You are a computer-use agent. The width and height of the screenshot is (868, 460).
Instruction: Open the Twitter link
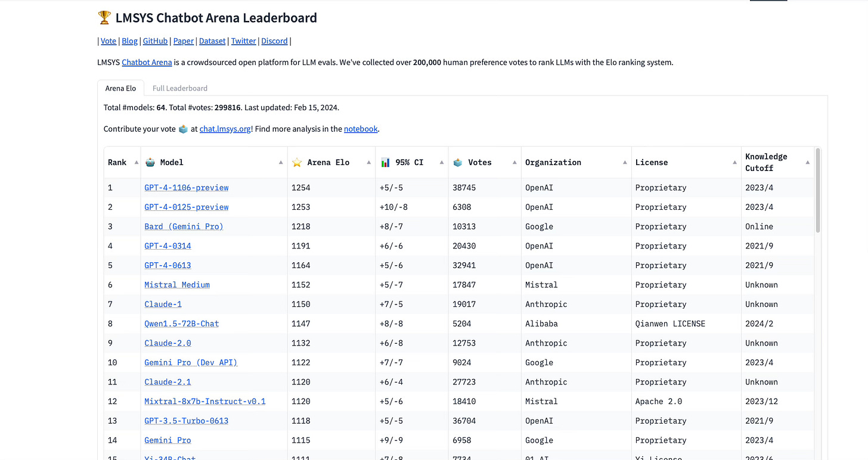pos(243,41)
